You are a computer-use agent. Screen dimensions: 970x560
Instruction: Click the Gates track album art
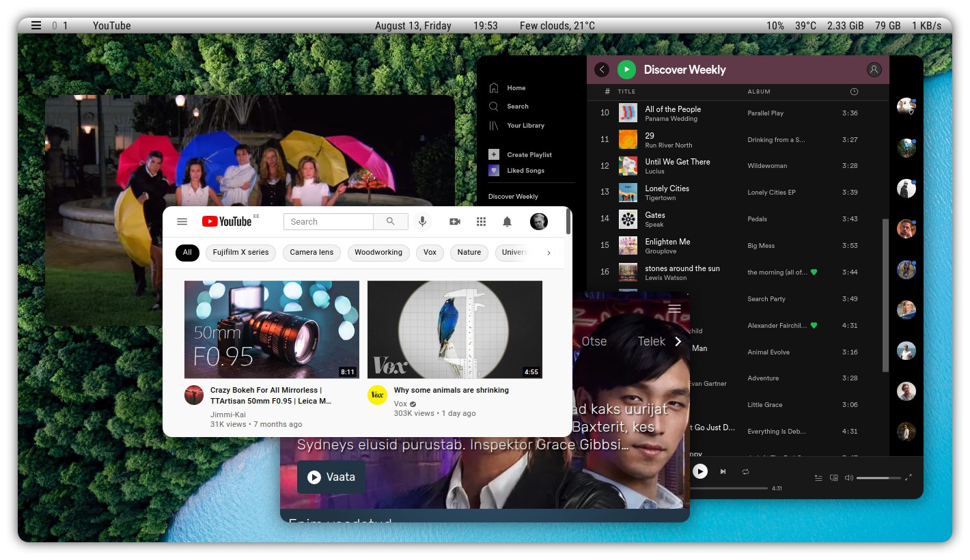[628, 219]
